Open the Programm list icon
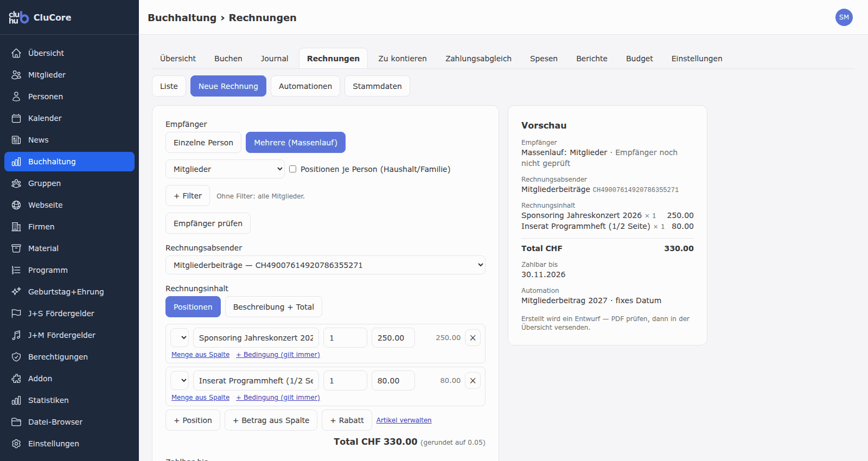 [x=16, y=270]
